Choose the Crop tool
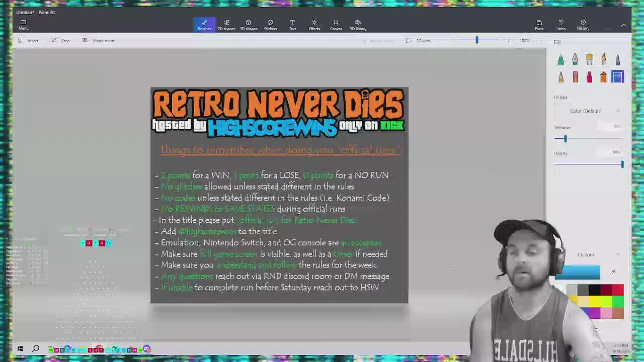The image size is (644, 362). pyautogui.click(x=61, y=41)
